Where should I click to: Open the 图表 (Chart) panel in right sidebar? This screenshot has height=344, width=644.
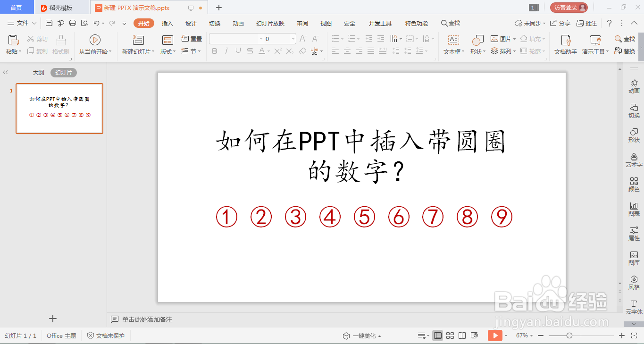[x=634, y=210]
